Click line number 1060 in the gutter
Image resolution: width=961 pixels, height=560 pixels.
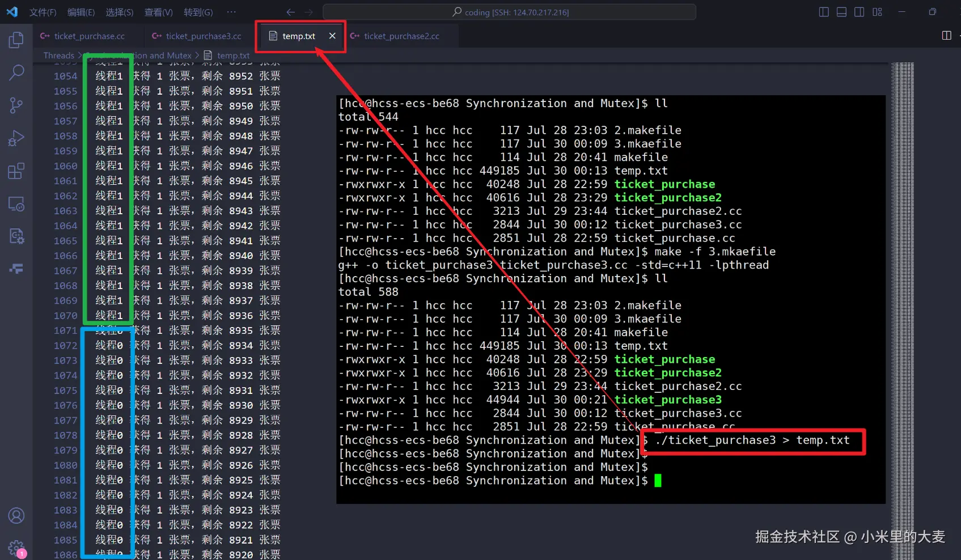tap(65, 166)
